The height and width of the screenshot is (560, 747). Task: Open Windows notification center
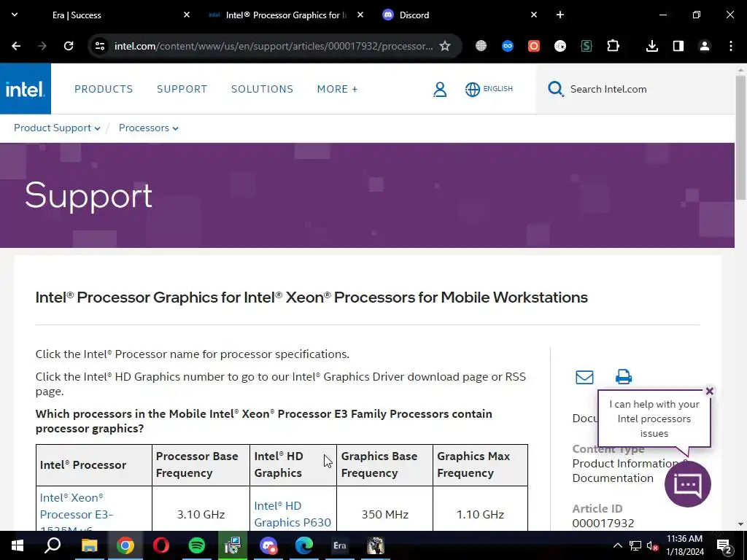tap(724, 546)
